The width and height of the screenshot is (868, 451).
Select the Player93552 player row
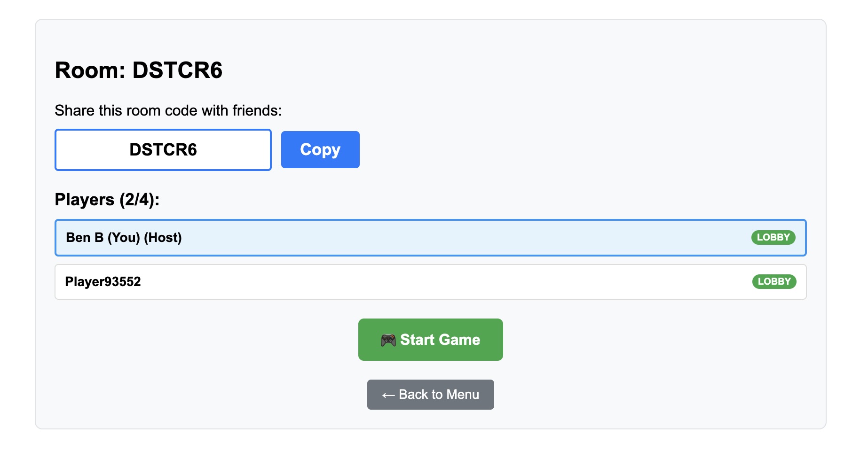423,282
